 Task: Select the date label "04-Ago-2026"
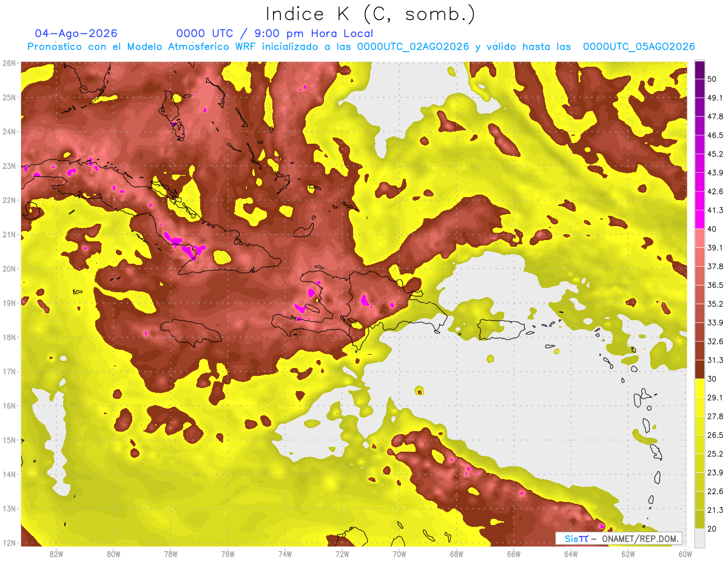coord(76,33)
